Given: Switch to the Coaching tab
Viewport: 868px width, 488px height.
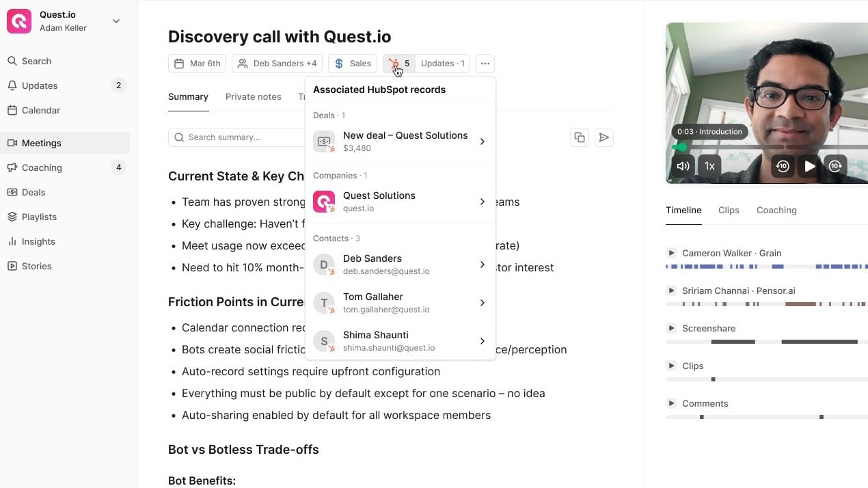Looking at the screenshot, I should [x=776, y=210].
